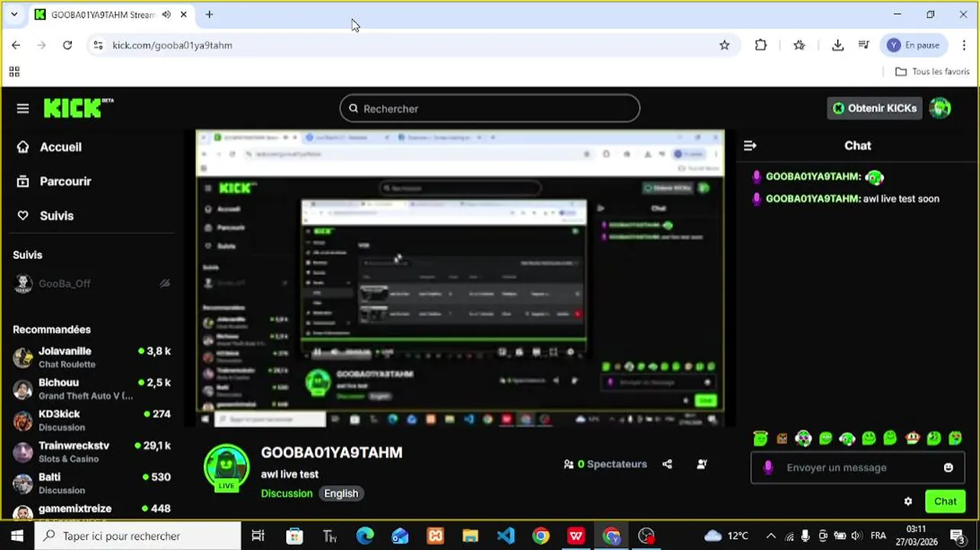Open the Tous les favoris folder
The width and height of the screenshot is (980, 550).
coord(933,72)
